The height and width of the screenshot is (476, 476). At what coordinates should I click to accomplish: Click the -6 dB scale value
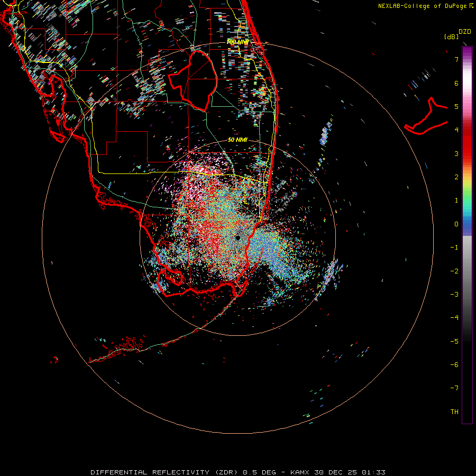pyautogui.click(x=454, y=365)
